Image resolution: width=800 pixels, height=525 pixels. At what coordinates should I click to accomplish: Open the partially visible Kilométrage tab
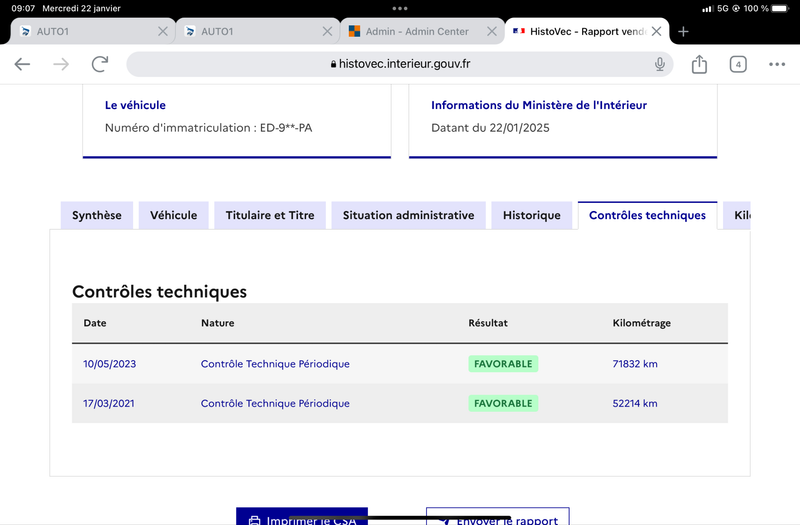click(x=737, y=215)
